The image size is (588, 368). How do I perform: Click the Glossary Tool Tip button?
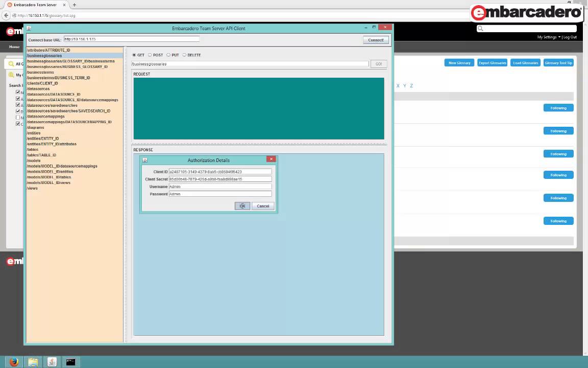(x=558, y=63)
